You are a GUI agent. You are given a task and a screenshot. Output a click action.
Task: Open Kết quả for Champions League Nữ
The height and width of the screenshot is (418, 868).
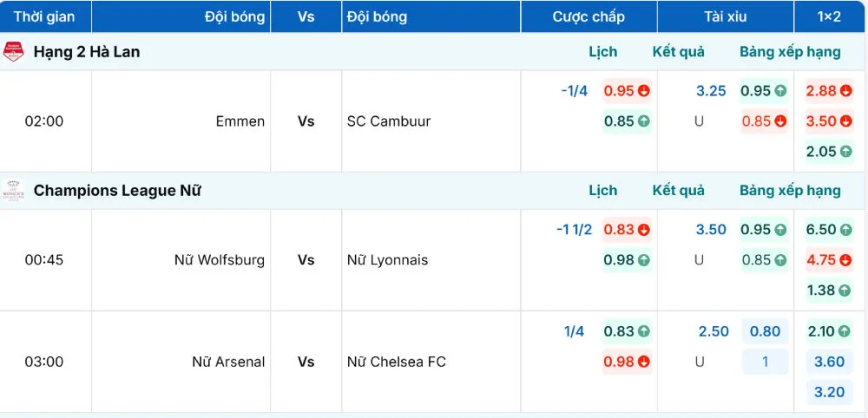678,191
